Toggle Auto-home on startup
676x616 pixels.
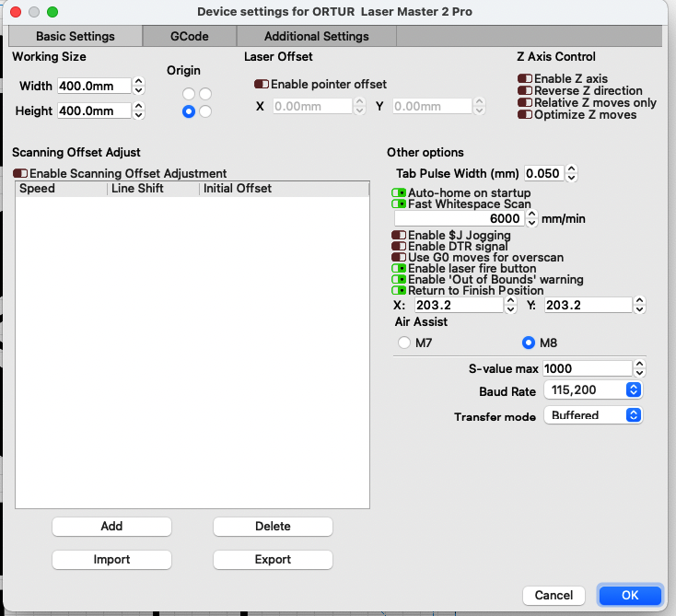click(x=399, y=192)
